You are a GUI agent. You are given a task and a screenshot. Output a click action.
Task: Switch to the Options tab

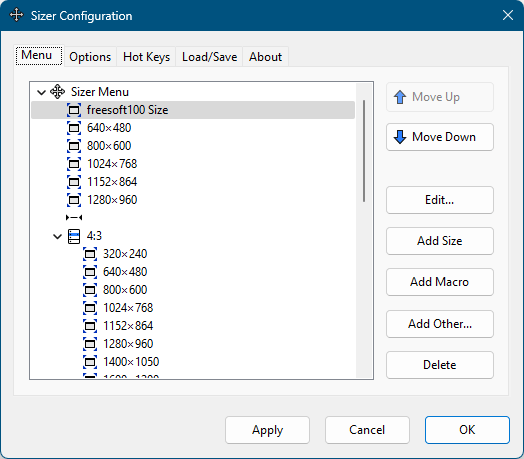point(90,57)
